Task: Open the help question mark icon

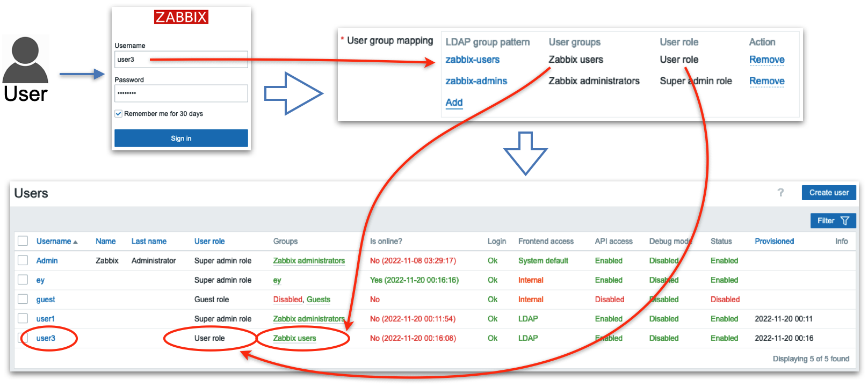Action: (x=780, y=193)
